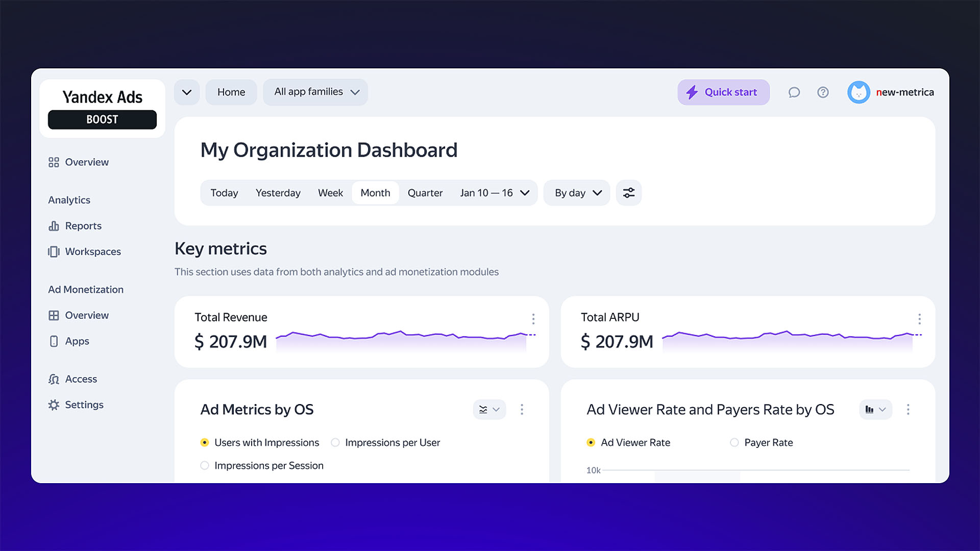Open the Total Revenue three-dot menu
Image resolution: width=980 pixels, height=551 pixels.
click(533, 319)
